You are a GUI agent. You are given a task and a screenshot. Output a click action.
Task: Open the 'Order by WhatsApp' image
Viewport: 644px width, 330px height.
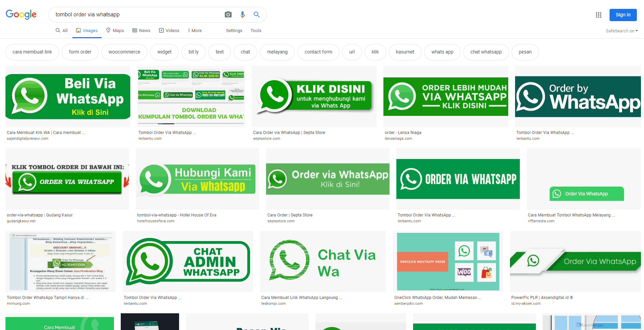(578, 96)
